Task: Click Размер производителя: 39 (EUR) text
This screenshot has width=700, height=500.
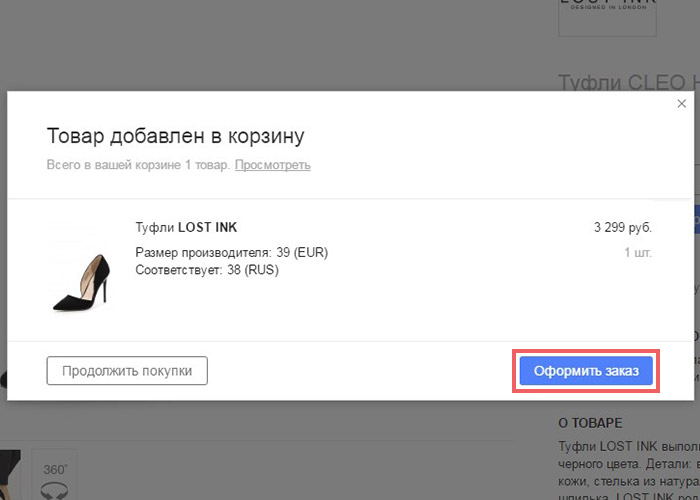Action: click(x=232, y=253)
